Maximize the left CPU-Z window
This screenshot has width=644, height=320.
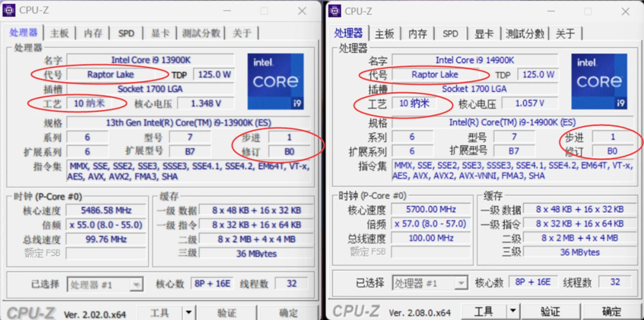pyautogui.click(x=264, y=11)
